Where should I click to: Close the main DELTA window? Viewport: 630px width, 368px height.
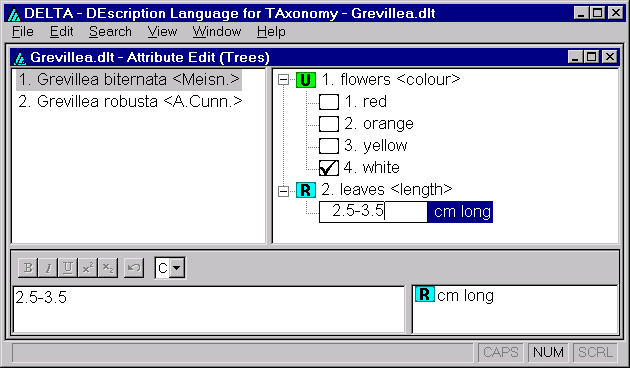[616, 13]
